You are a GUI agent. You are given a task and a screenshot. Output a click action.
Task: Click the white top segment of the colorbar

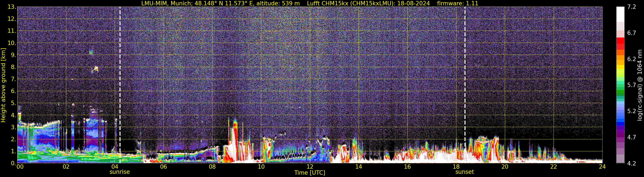tap(620, 14)
